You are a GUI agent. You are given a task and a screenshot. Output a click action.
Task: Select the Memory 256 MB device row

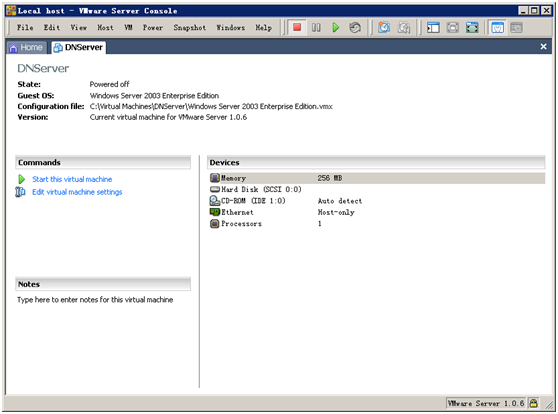click(x=377, y=178)
